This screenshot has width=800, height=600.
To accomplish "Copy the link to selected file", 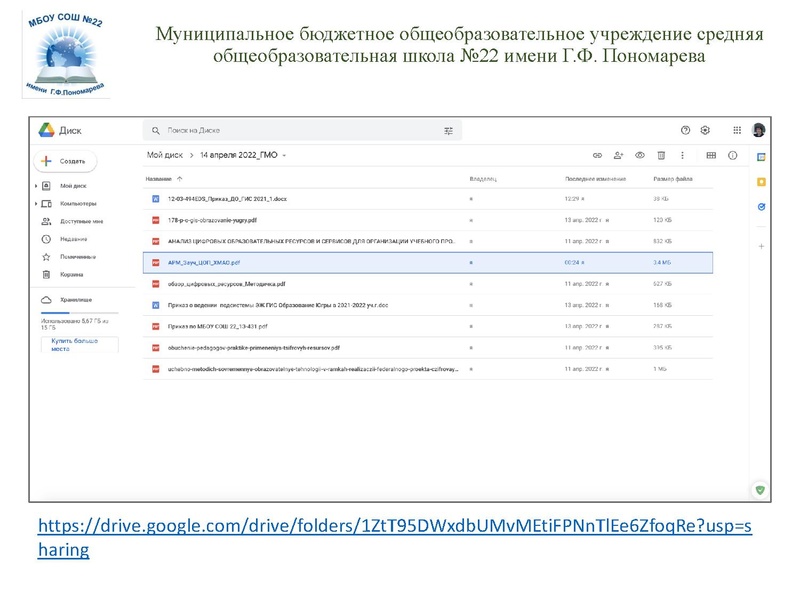I will (596, 155).
